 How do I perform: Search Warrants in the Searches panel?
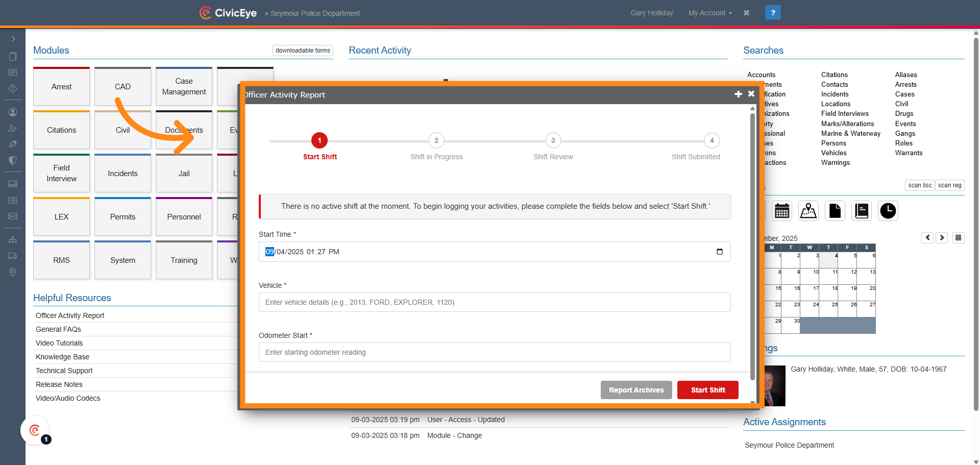[x=909, y=153]
